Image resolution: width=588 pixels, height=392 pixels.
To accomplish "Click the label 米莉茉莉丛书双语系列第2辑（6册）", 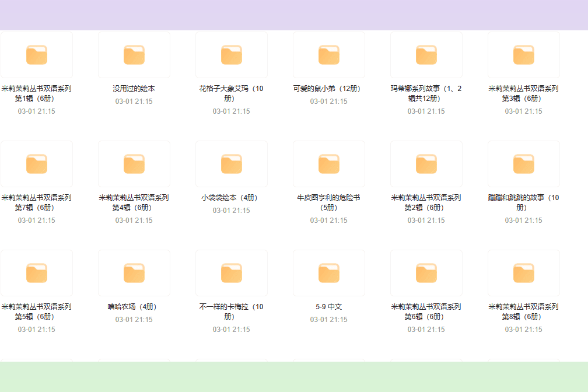I will pyautogui.click(x=426, y=202).
